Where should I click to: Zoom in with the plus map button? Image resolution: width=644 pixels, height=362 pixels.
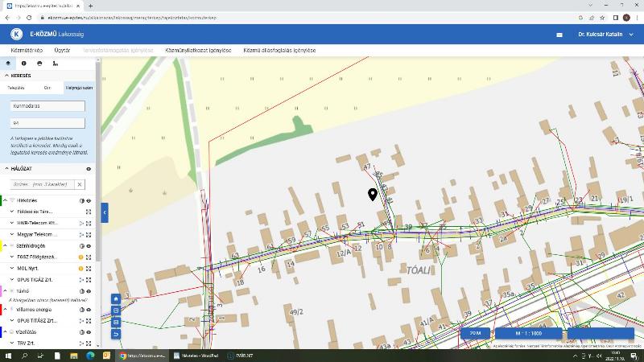coord(116,311)
